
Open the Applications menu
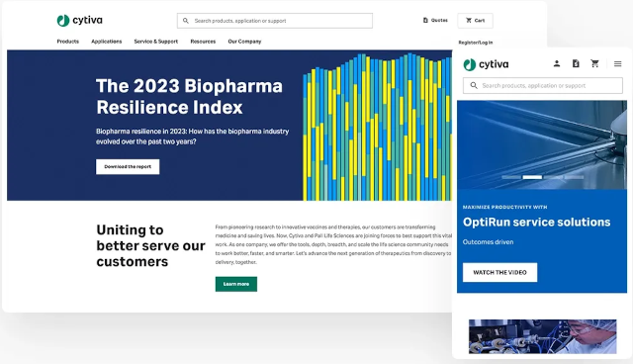click(x=107, y=42)
